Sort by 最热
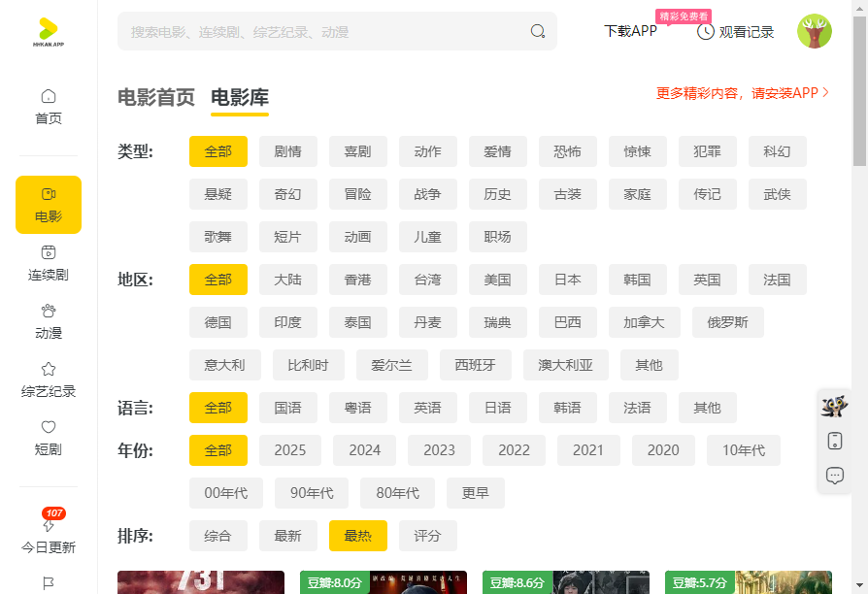The image size is (868, 594). pyautogui.click(x=357, y=536)
